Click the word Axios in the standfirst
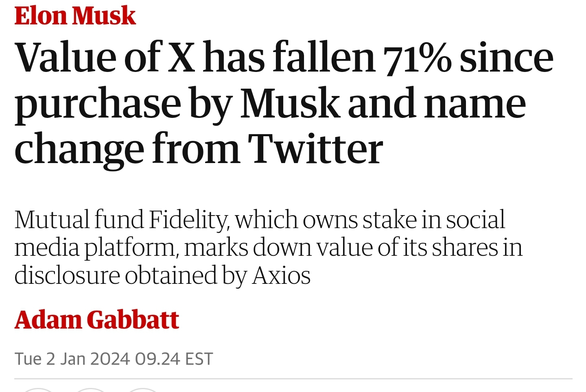Image resolution: width=586 pixels, height=392 pixels. (x=281, y=276)
